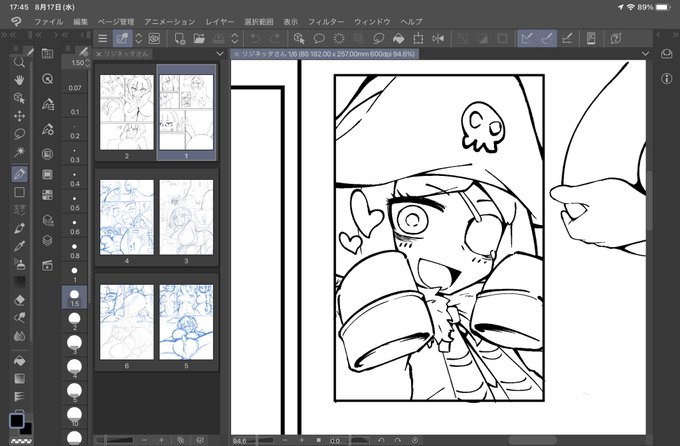Select brush size 1 preset
The height and width of the screenshot is (446, 680).
(75, 274)
